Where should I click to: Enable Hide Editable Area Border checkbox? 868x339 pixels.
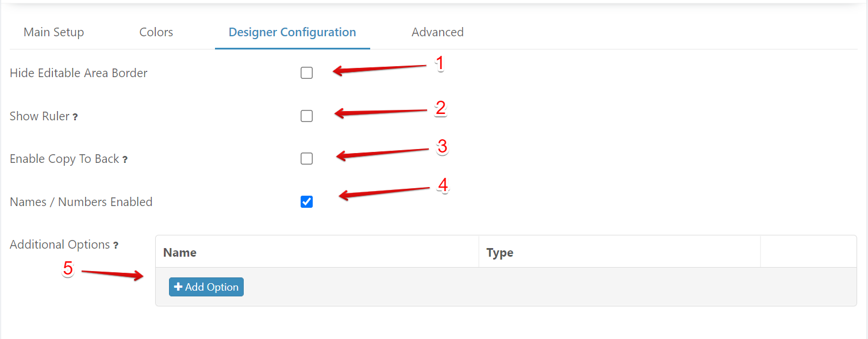(306, 73)
